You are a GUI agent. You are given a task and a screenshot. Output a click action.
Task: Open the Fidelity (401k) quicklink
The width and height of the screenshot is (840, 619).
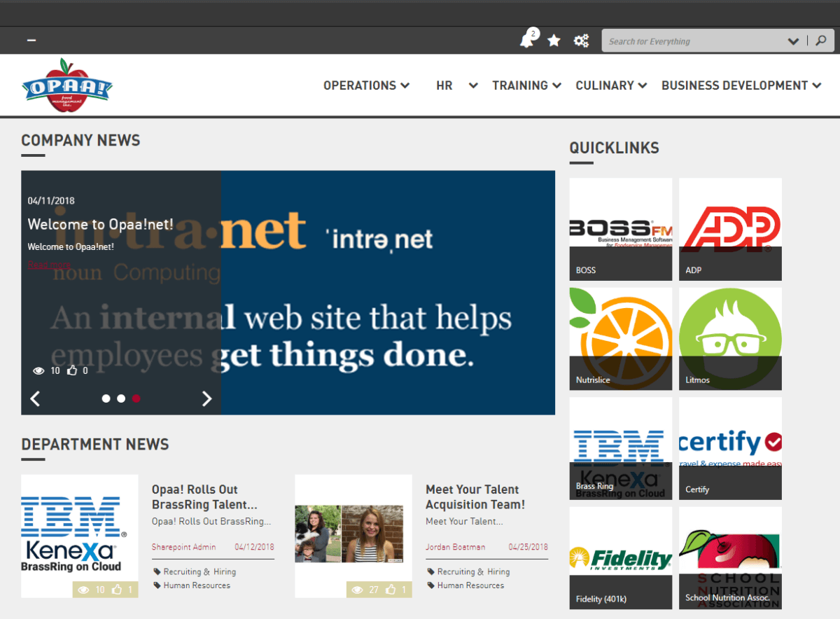pos(620,558)
